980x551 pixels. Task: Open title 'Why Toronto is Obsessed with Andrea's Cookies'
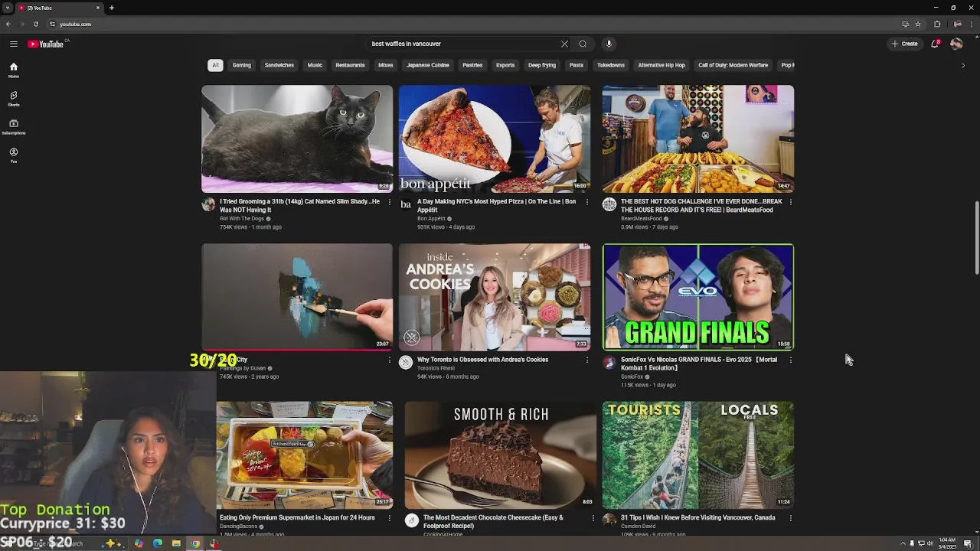pos(482,360)
